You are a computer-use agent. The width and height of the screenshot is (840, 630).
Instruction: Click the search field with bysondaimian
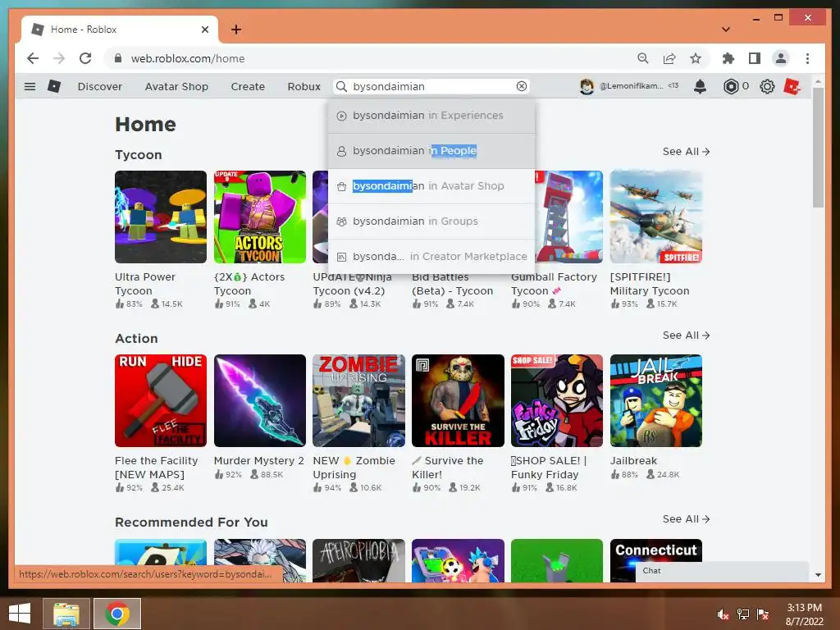(x=431, y=86)
